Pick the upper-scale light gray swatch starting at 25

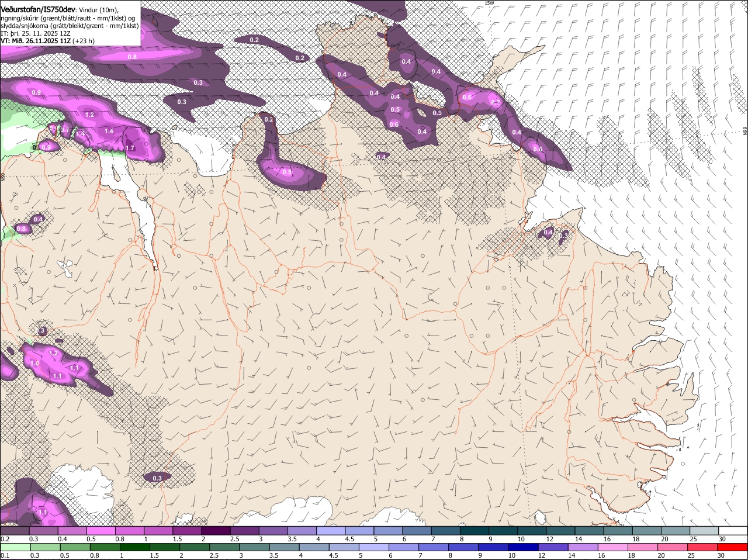point(705,531)
